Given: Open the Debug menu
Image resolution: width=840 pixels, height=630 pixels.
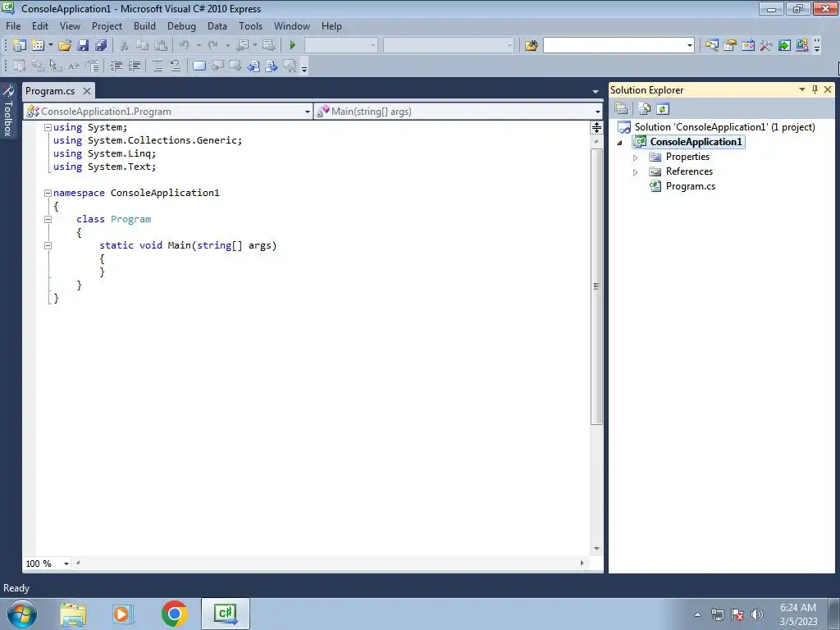Looking at the screenshot, I should pyautogui.click(x=181, y=26).
